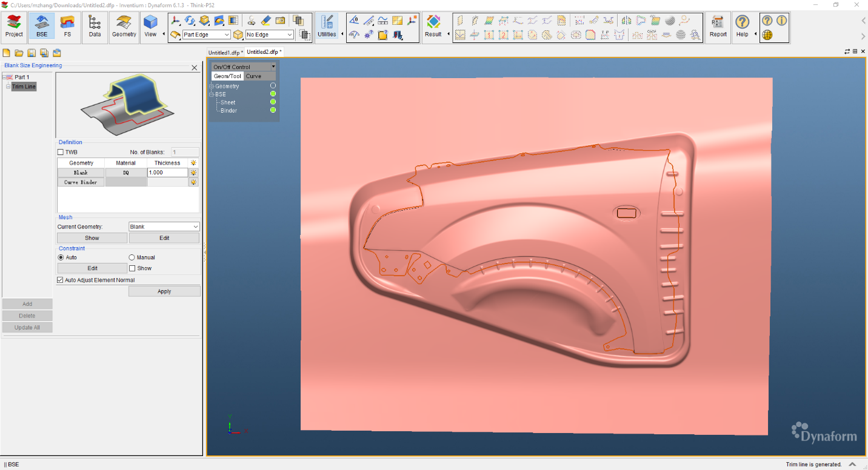Select the screen capture camera icon
The height and width of the screenshot is (470, 868).
coord(279,20)
